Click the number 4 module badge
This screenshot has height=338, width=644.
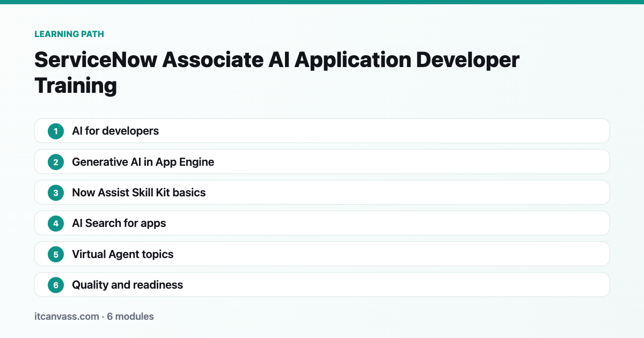[x=56, y=223]
